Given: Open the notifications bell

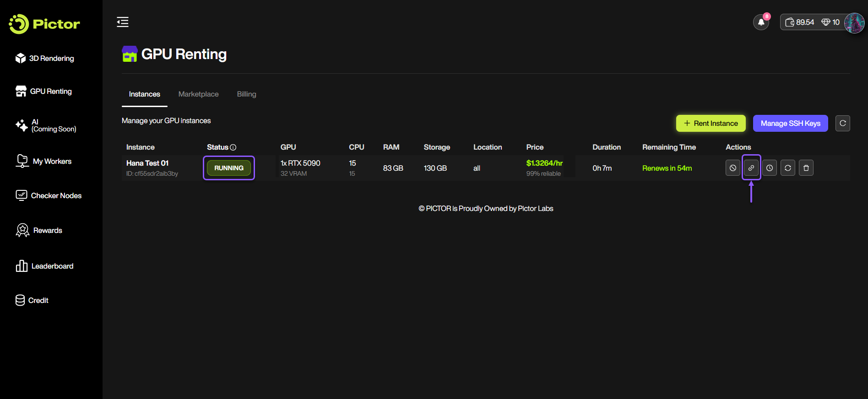Looking at the screenshot, I should (761, 22).
